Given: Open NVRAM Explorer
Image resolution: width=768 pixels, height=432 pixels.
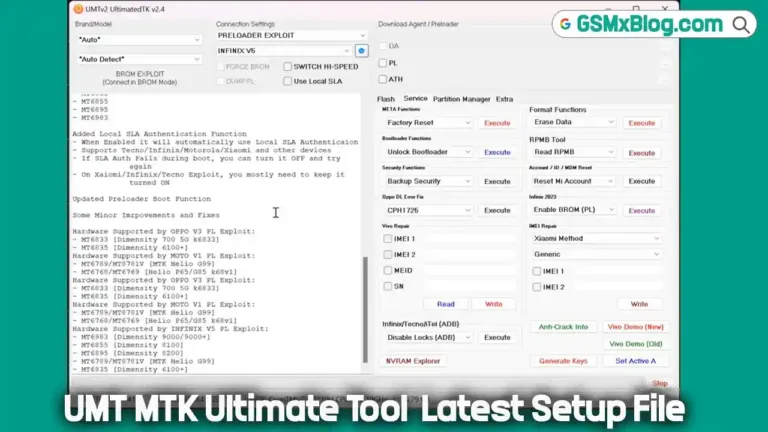Looking at the screenshot, I should (413, 361).
